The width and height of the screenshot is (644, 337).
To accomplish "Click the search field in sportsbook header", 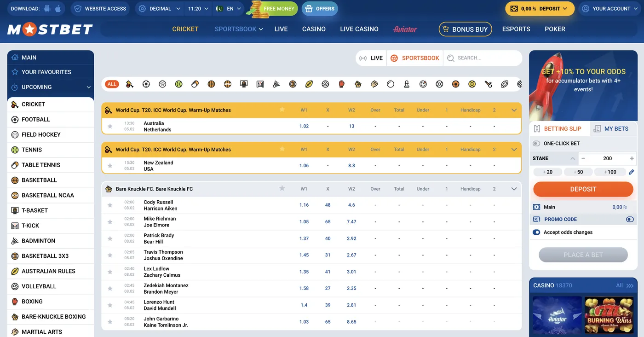I will click(483, 58).
